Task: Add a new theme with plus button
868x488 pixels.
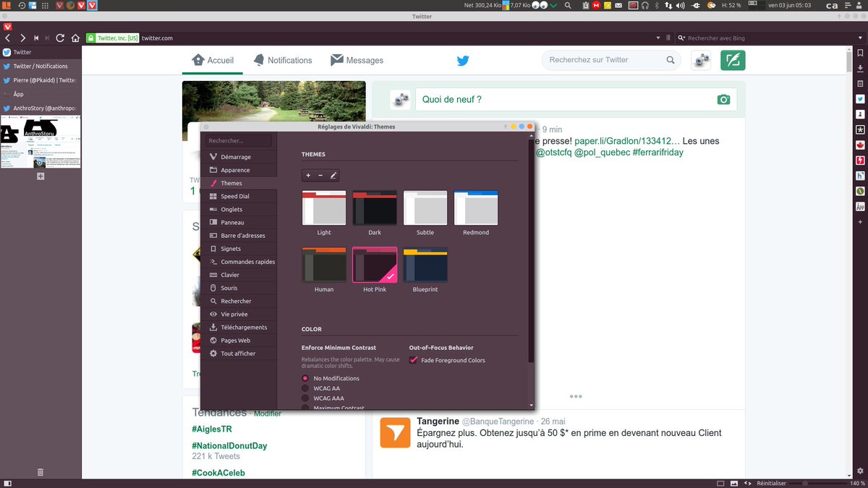Action: tap(308, 175)
